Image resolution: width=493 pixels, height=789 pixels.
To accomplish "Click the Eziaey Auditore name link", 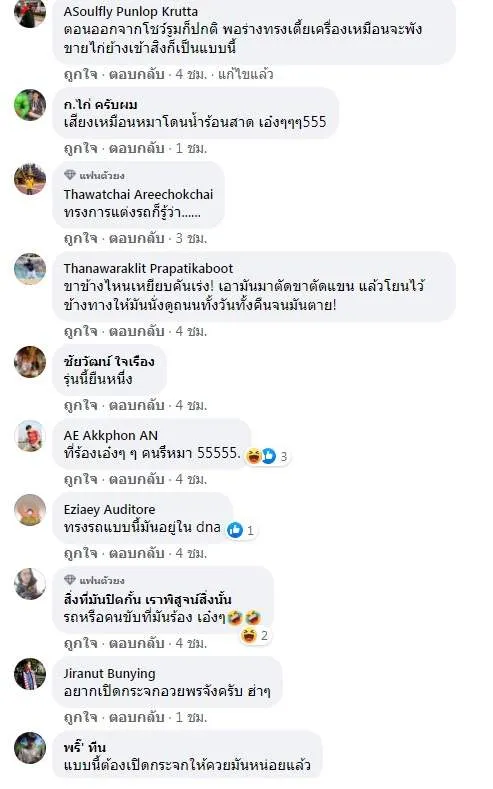I will pos(109,509).
